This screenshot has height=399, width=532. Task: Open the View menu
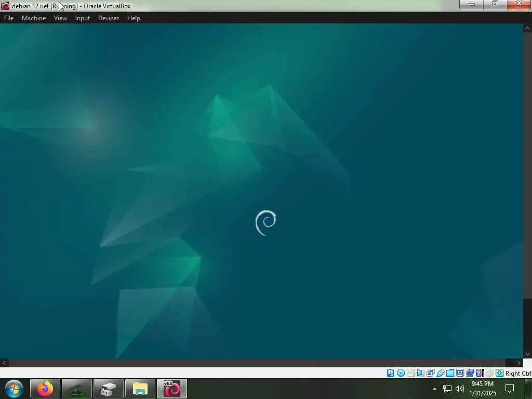pos(60,18)
